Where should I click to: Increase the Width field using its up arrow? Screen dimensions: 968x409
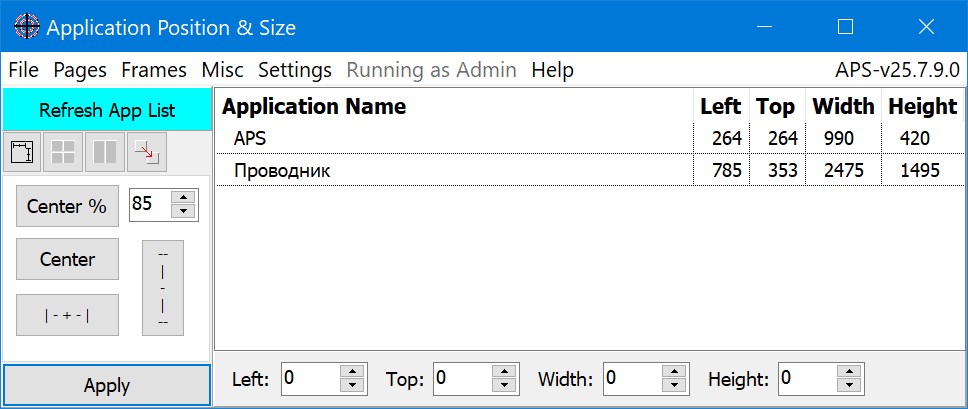click(x=675, y=372)
